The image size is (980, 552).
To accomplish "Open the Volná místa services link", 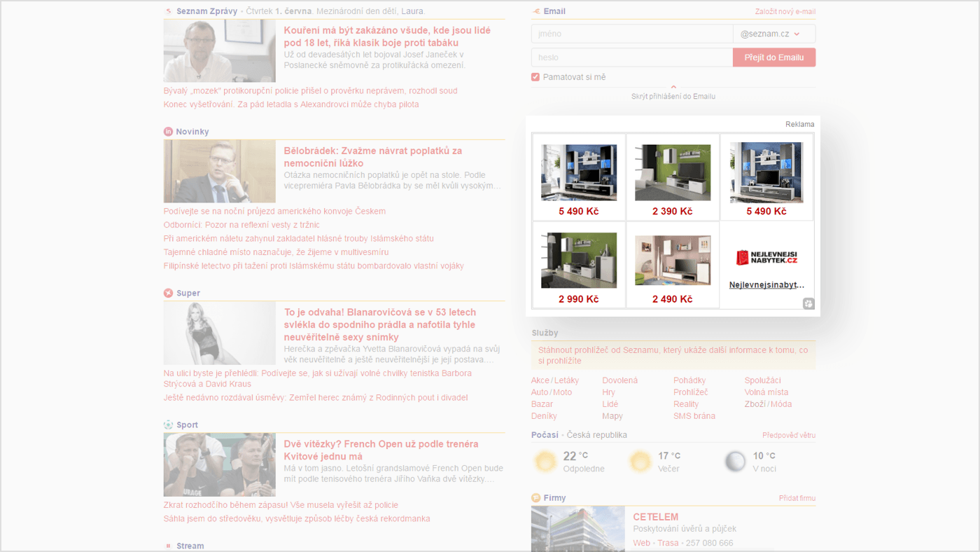I will [766, 392].
